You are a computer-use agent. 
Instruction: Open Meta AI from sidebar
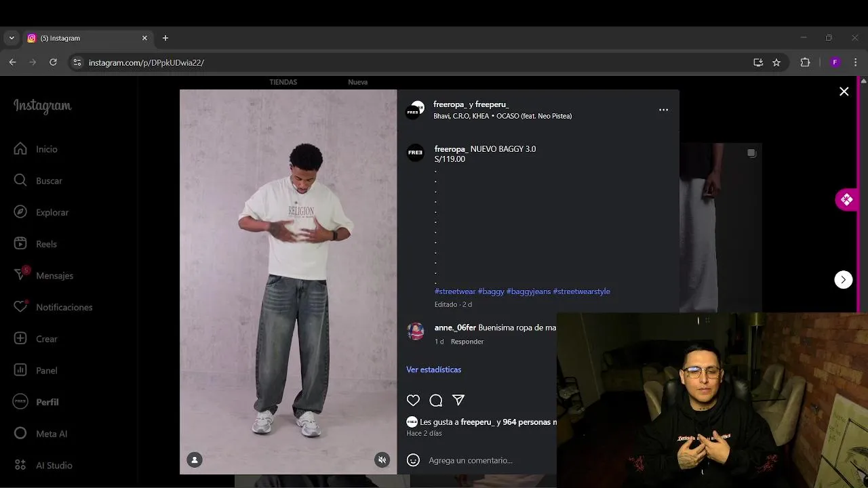point(40,434)
